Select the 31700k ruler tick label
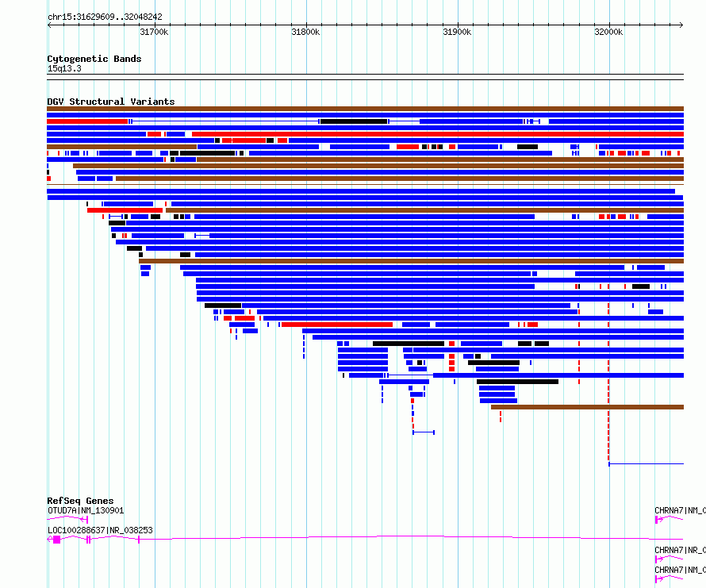 point(154,32)
